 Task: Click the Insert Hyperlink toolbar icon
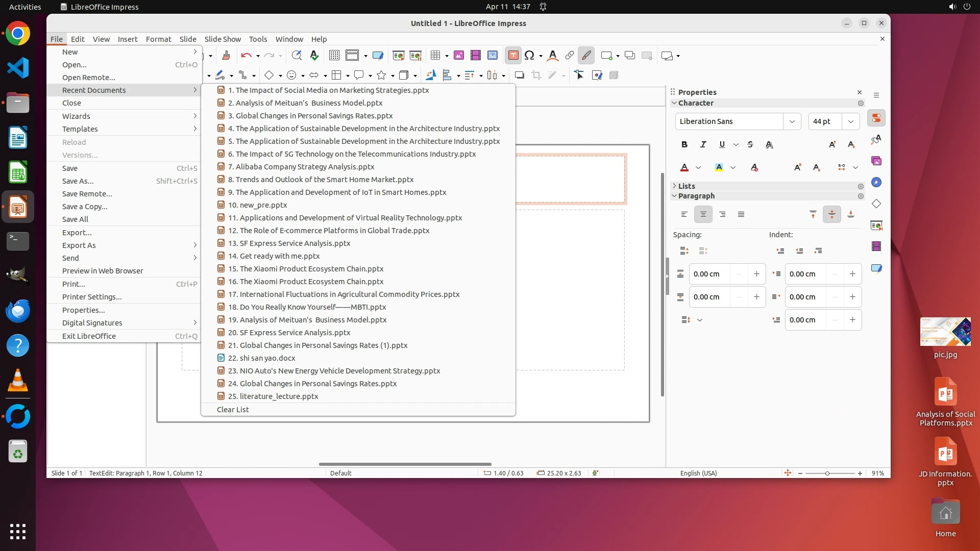[x=569, y=56]
